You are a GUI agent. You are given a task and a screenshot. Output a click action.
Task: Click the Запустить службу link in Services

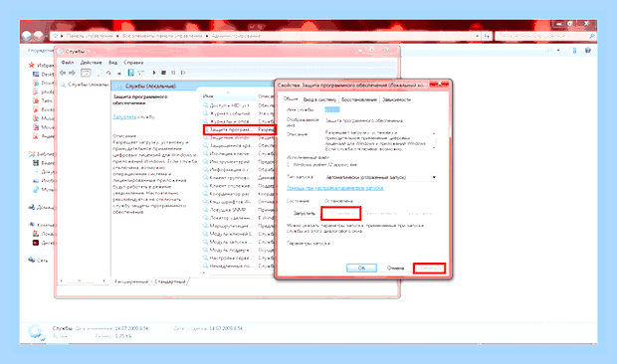tap(124, 117)
